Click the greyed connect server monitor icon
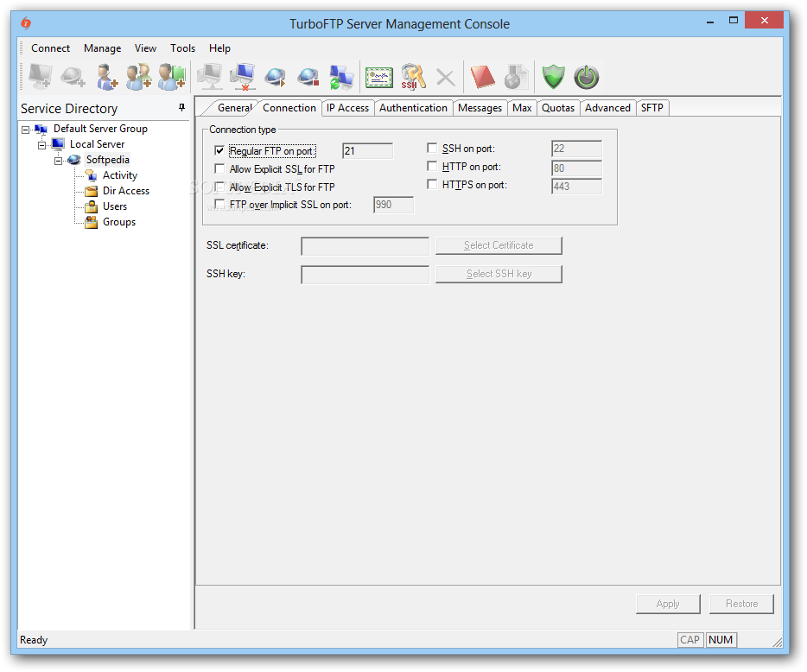 pos(210,77)
